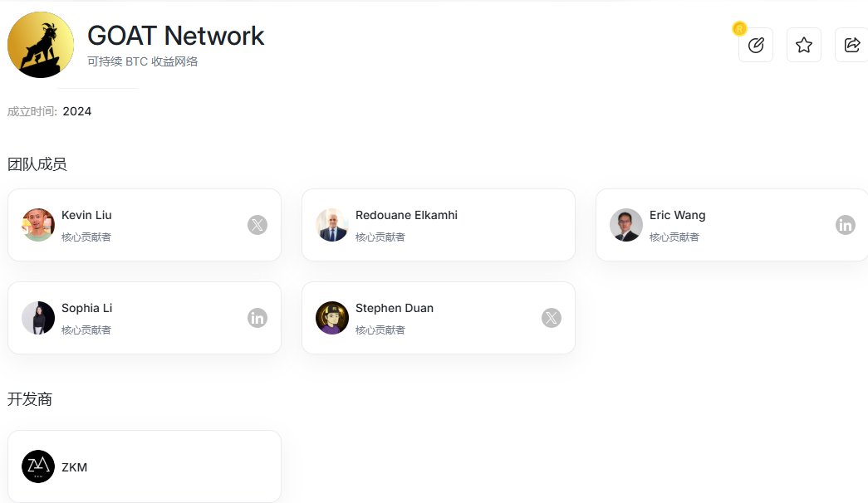Select the Kevin Liu name link
The height and width of the screenshot is (503, 868).
86,215
